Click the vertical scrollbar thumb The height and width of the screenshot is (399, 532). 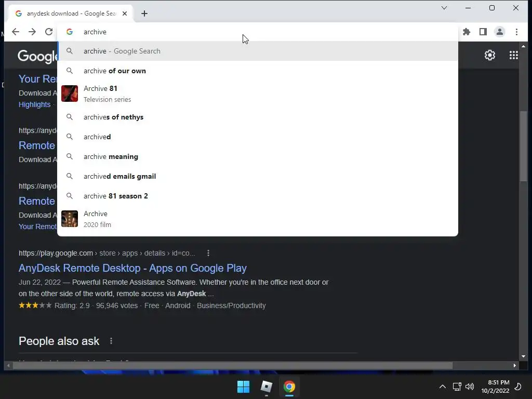[523, 146]
